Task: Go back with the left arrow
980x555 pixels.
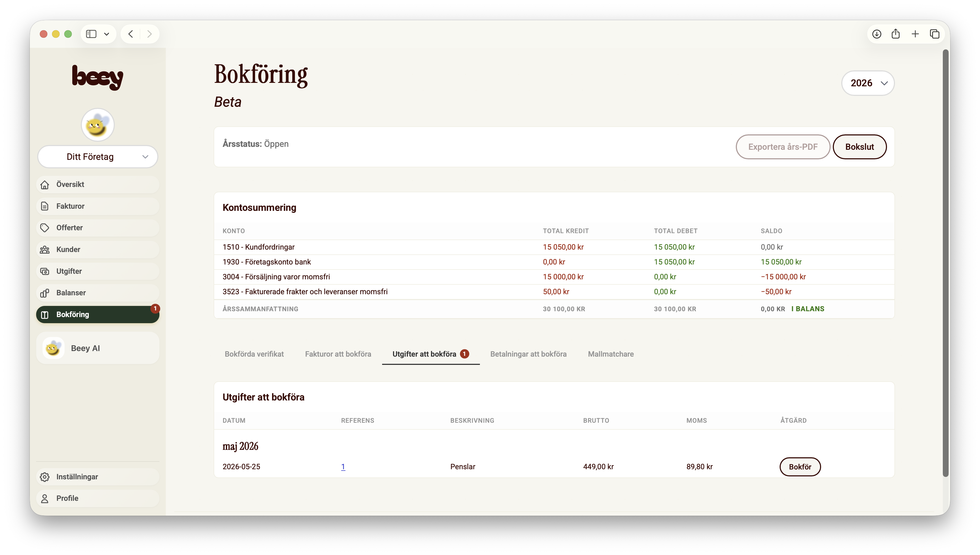Action: tap(131, 34)
